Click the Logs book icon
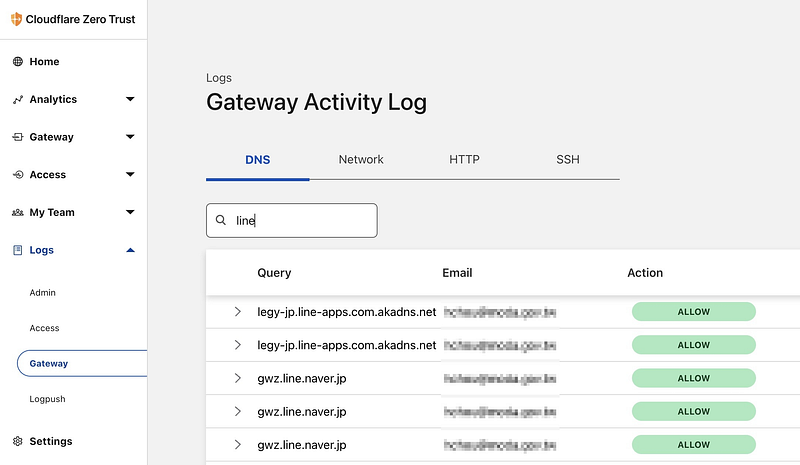 tap(18, 250)
